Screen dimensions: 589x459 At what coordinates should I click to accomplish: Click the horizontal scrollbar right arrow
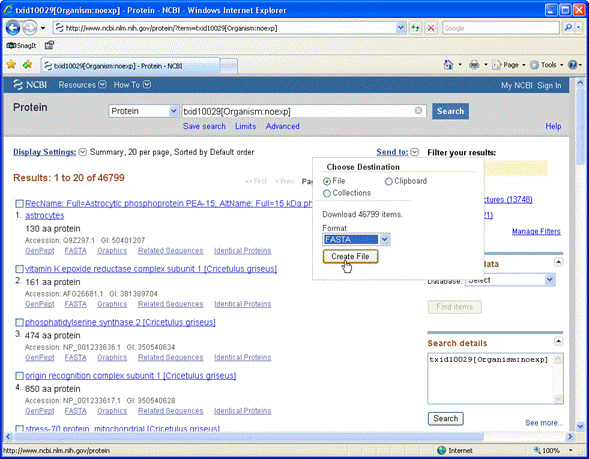tap(570, 437)
